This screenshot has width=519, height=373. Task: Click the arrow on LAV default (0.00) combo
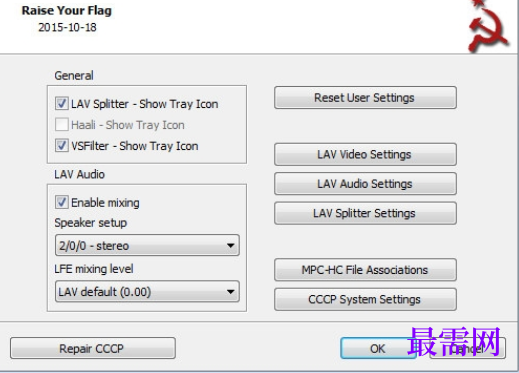pos(230,292)
